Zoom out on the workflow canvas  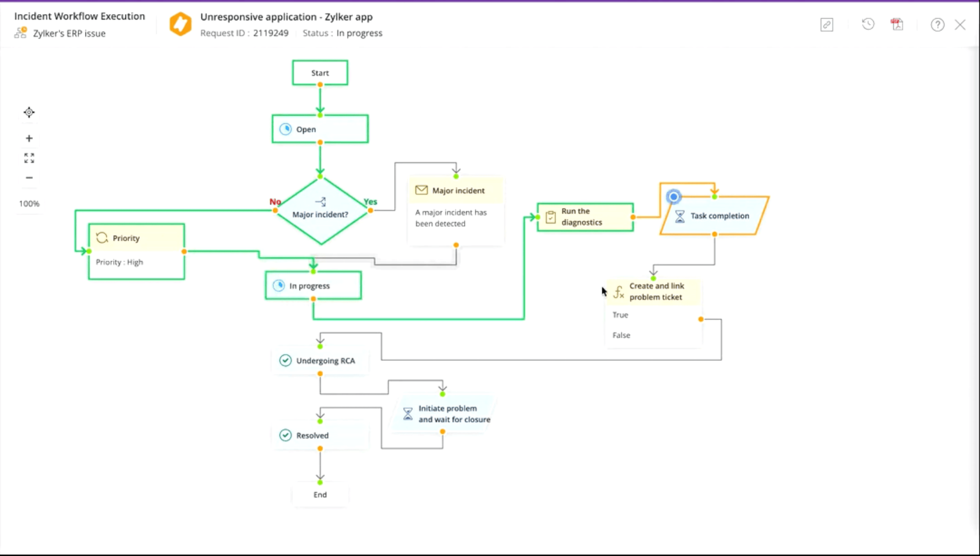[29, 177]
